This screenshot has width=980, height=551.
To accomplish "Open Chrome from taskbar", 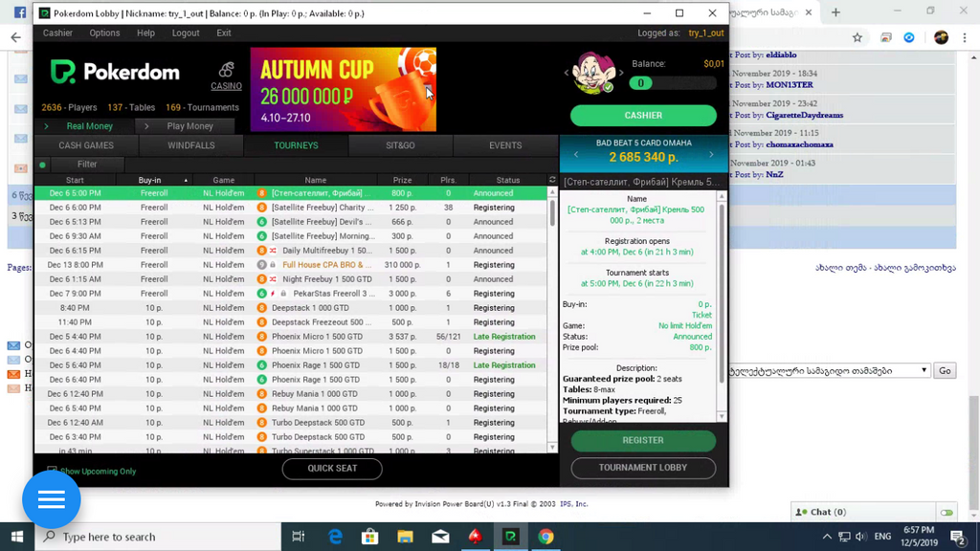I will tap(546, 537).
